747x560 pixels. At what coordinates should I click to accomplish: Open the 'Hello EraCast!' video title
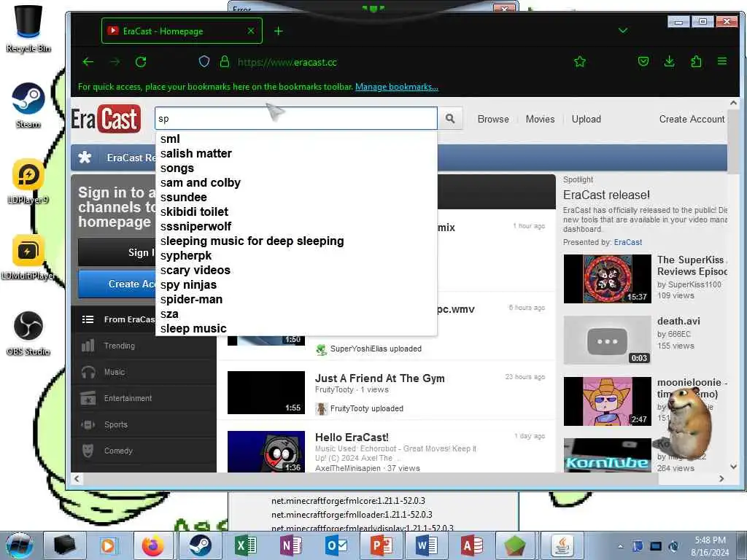[x=352, y=437]
